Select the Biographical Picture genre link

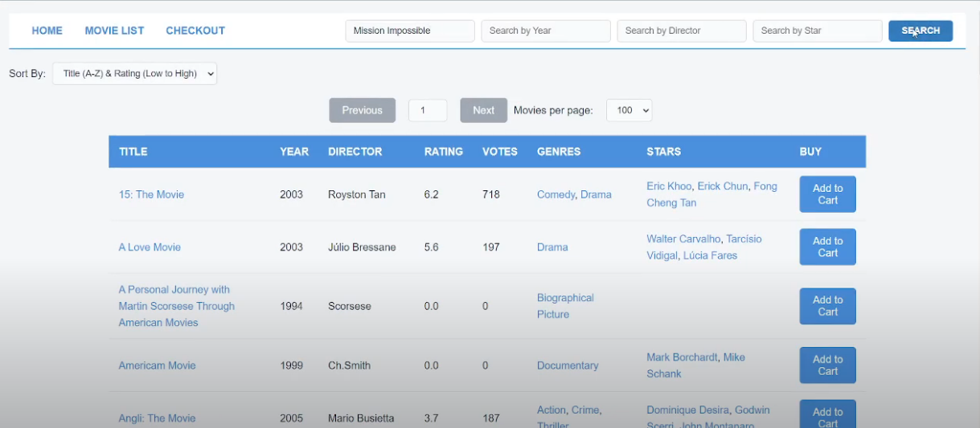pos(565,306)
